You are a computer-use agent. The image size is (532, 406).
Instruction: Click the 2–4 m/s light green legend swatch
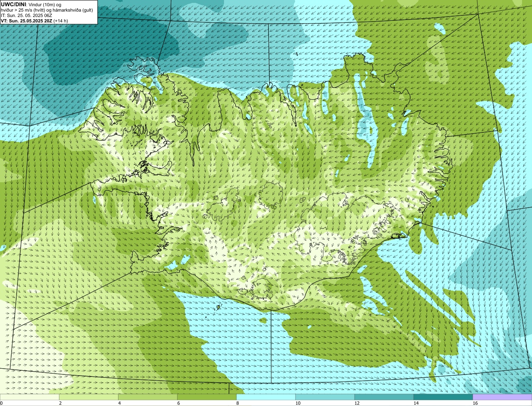click(x=89, y=397)
